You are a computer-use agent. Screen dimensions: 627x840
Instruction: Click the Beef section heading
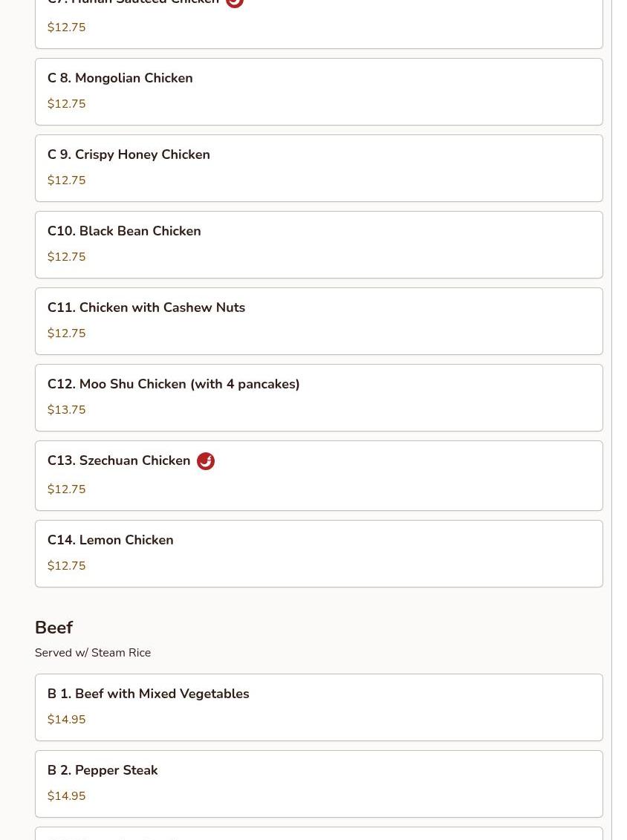coord(54,628)
